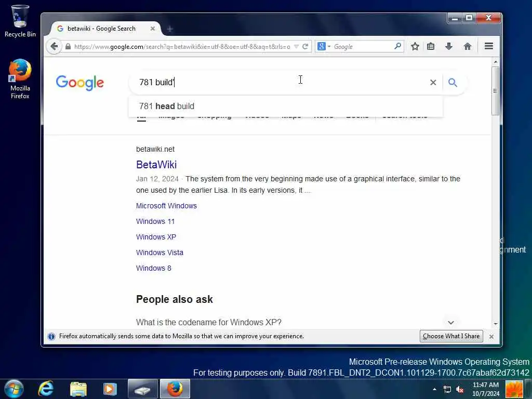Select the betawiki - Google Search tab
Screen dimensions: 532x399
106,29
